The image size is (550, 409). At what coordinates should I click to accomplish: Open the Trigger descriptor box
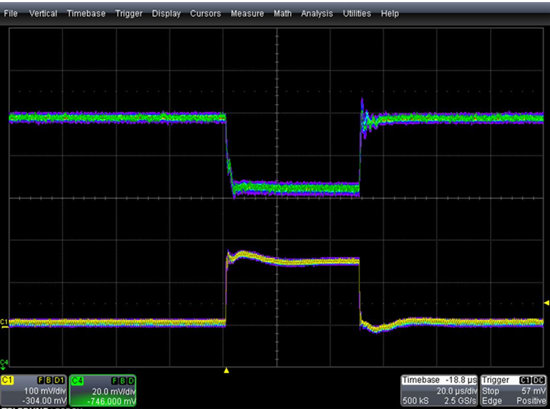(514, 390)
